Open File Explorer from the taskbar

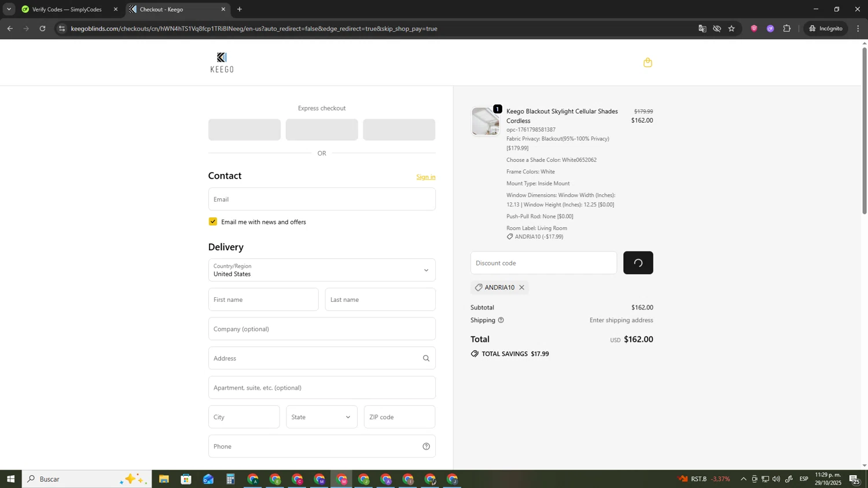[x=164, y=479]
